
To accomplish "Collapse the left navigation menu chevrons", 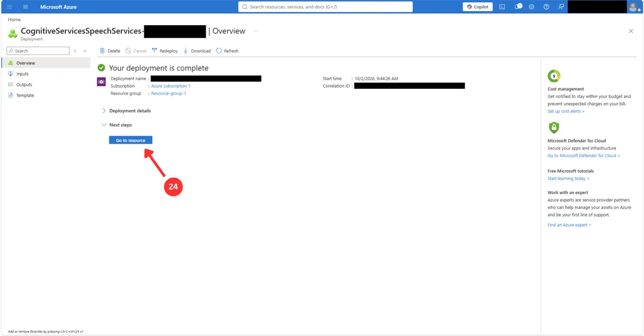I will tap(85, 51).
